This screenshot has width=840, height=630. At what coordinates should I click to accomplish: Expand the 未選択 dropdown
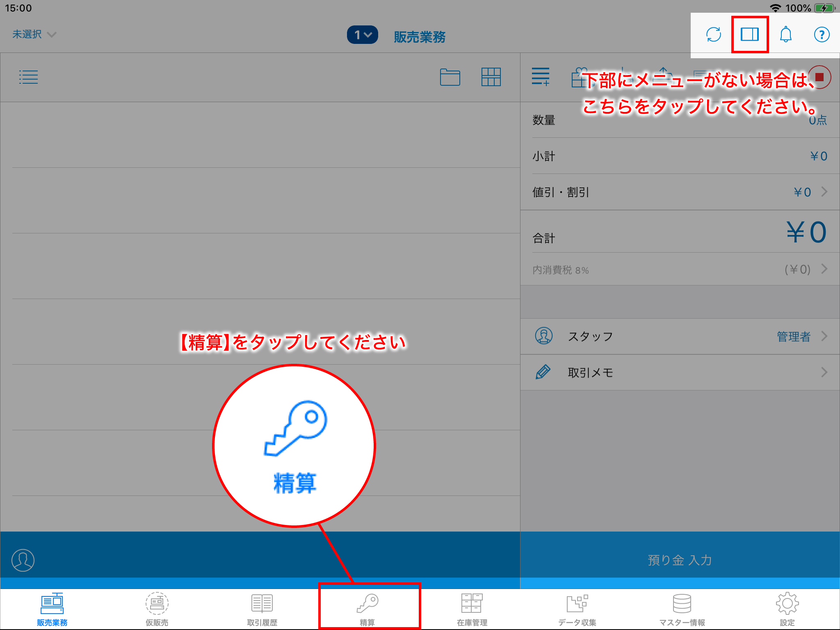point(34,34)
